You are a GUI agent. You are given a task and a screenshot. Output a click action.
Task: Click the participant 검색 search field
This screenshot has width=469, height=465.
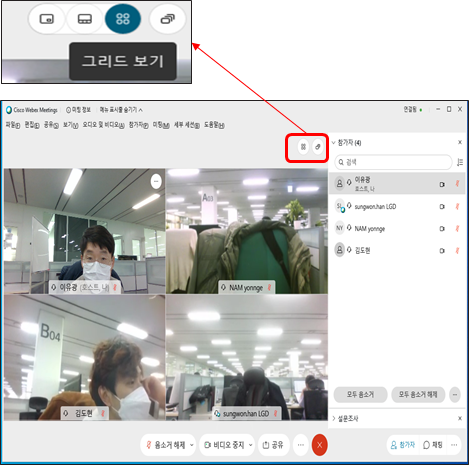(393, 162)
